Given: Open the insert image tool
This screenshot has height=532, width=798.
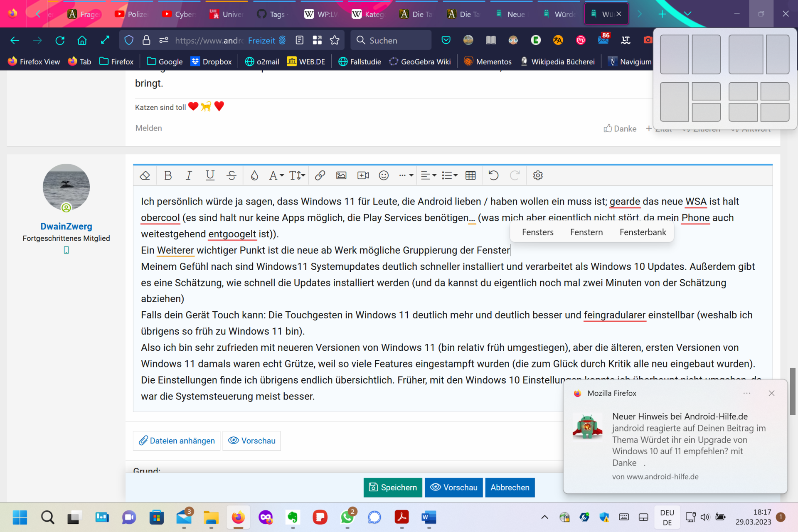Looking at the screenshot, I should [341, 175].
